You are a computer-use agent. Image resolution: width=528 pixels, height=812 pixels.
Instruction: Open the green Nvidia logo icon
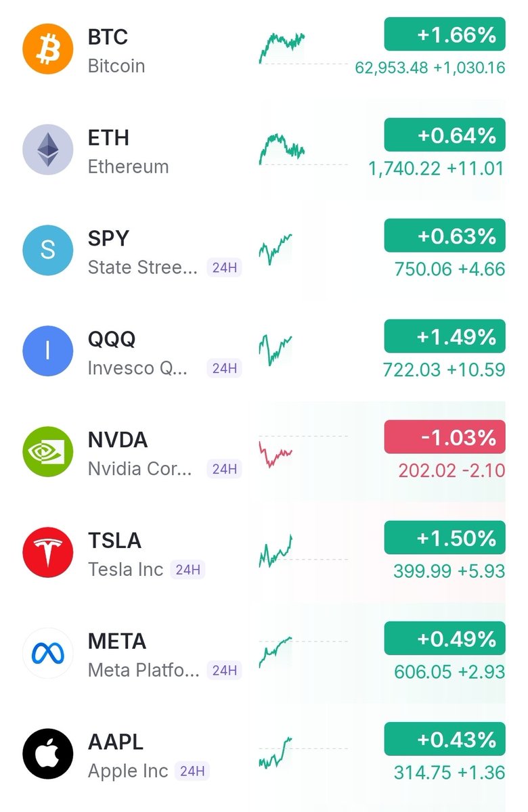tap(47, 452)
